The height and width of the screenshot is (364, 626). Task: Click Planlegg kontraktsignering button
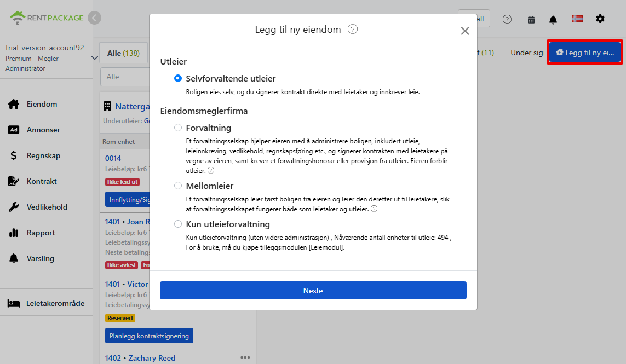tap(150, 336)
